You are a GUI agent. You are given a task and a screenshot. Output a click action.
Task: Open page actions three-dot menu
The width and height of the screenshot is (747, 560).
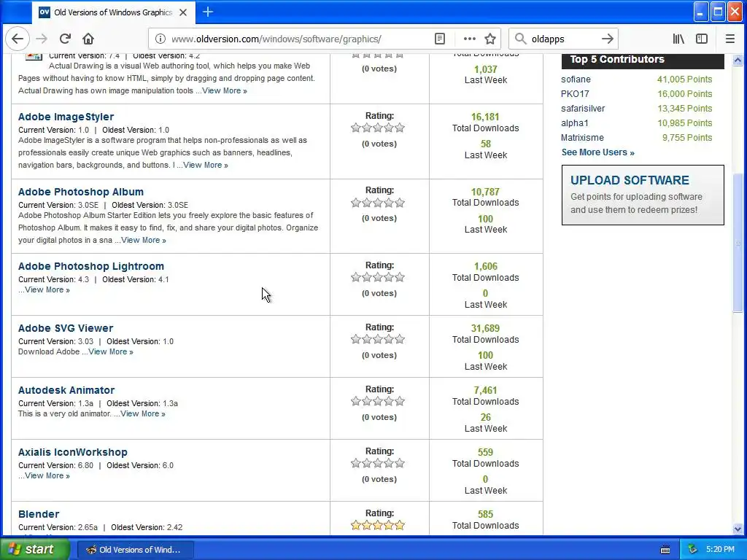click(470, 39)
